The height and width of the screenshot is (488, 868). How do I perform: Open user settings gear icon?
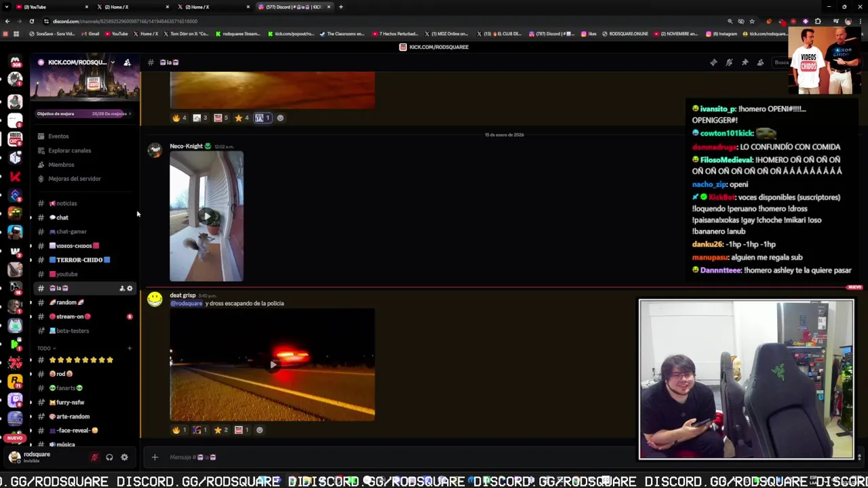pos(124,457)
